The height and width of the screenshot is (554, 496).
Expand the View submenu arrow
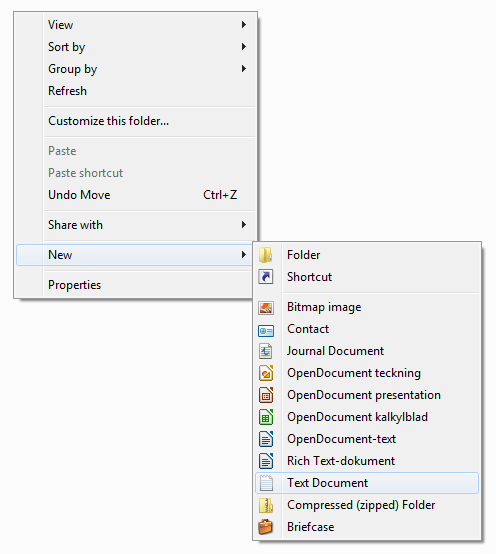(x=244, y=24)
